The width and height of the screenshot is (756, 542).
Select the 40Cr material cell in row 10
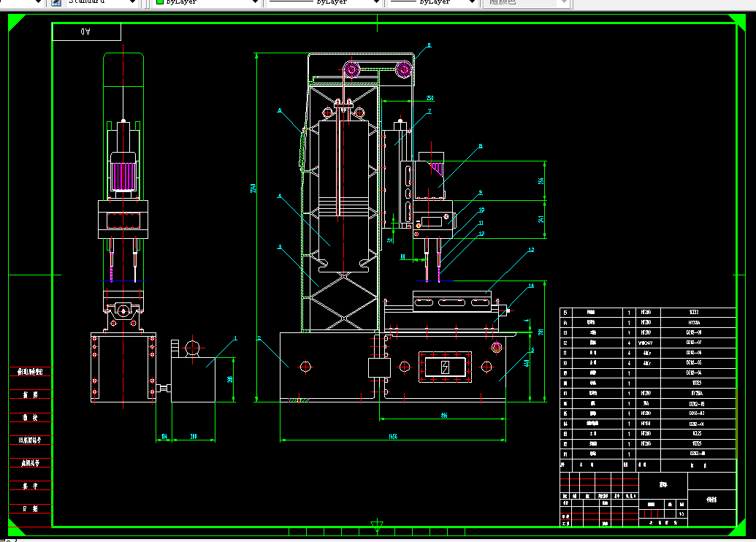point(647,363)
